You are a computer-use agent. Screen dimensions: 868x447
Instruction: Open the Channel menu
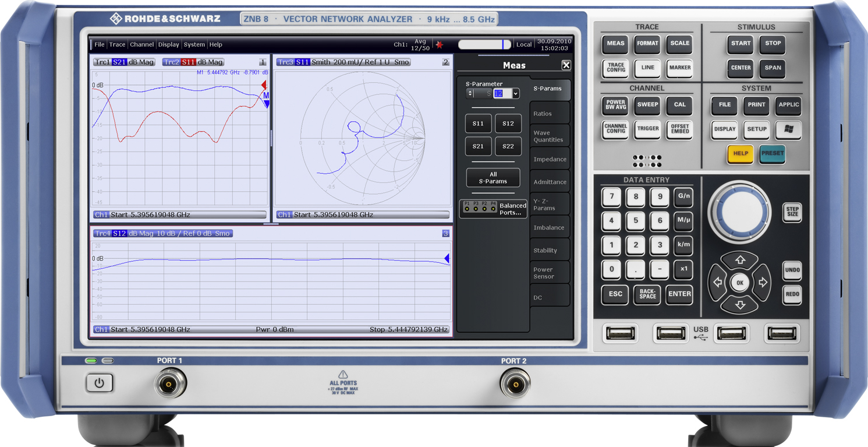click(142, 44)
